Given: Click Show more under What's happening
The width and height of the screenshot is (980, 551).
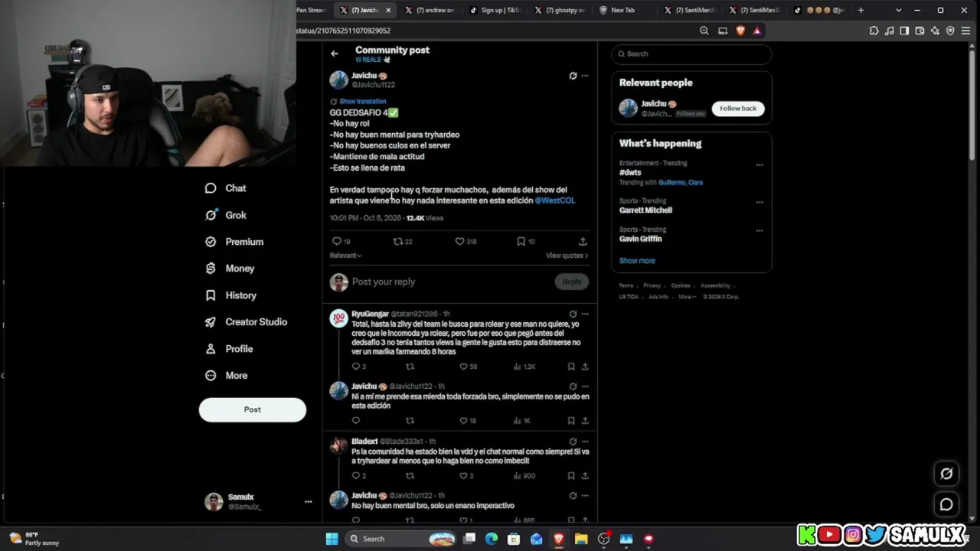Looking at the screenshot, I should 637,261.
